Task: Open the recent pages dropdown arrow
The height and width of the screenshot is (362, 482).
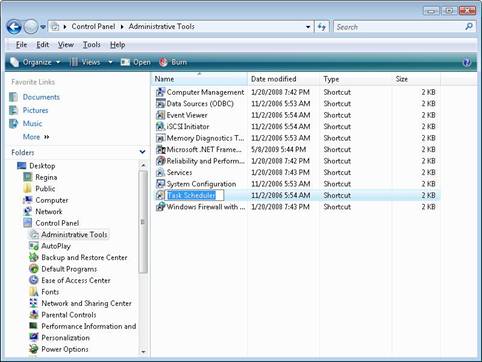Action: [43, 27]
